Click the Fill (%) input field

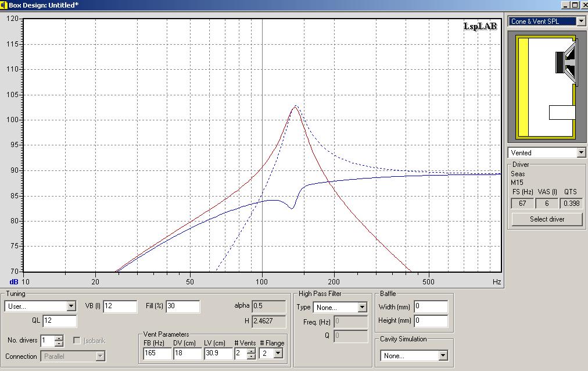point(182,306)
